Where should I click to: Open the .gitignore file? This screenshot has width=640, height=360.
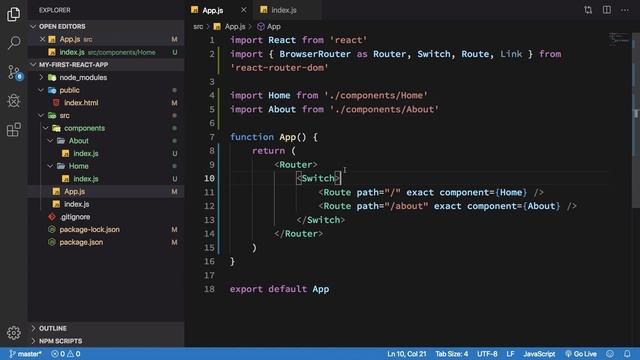point(106,216)
